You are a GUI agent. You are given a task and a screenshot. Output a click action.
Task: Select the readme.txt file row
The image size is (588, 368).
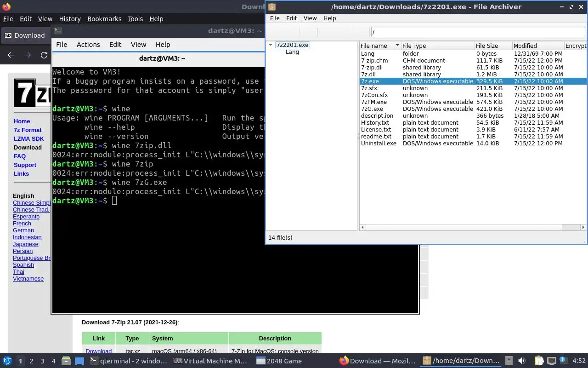[473, 137]
